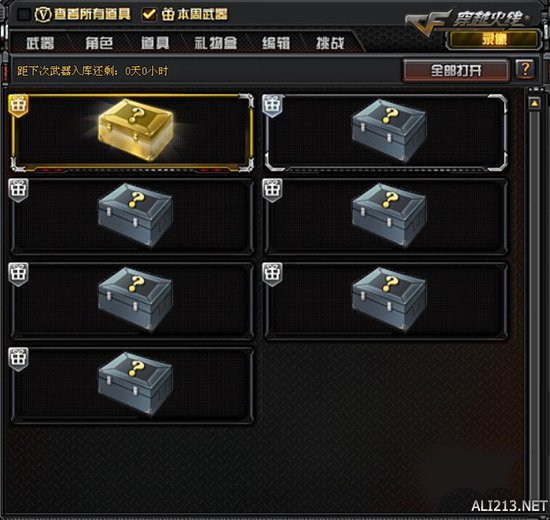This screenshot has height=520, width=550.
Task: Click the 全部打开 button
Action: pyautogui.click(x=456, y=71)
